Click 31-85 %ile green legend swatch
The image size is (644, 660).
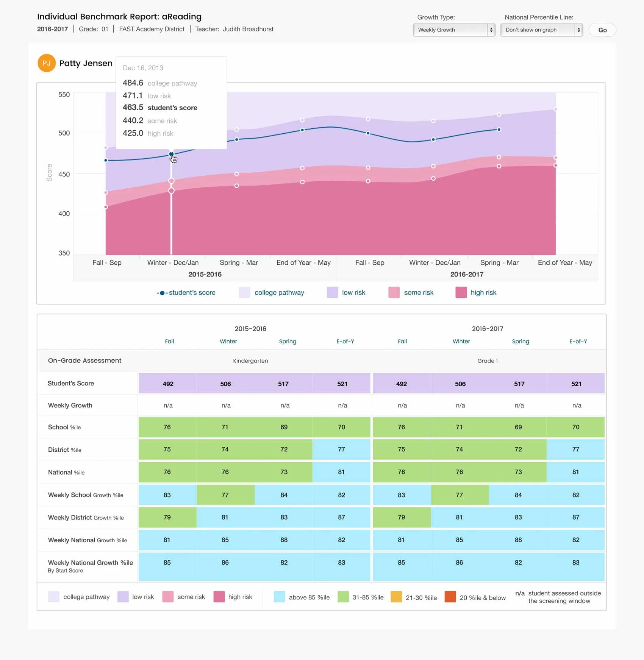(x=343, y=597)
